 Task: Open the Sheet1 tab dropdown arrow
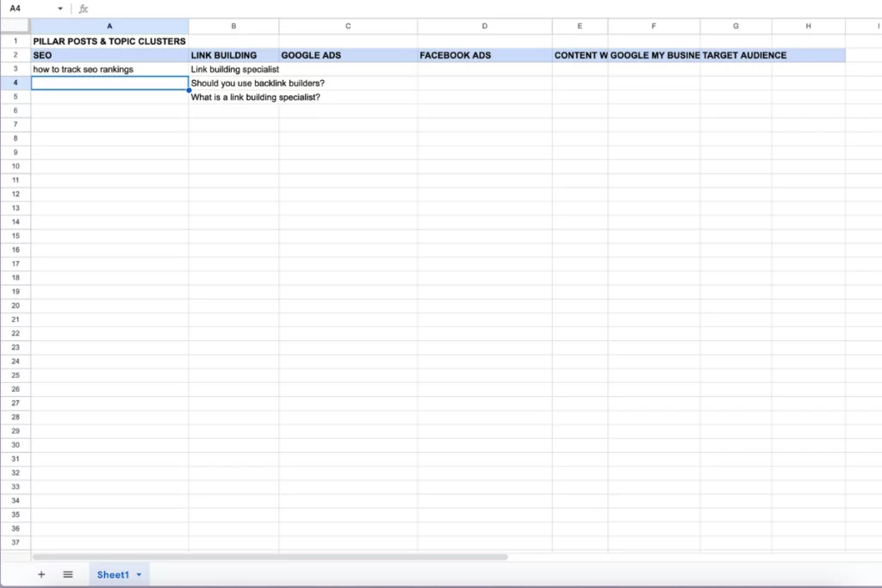click(139, 574)
